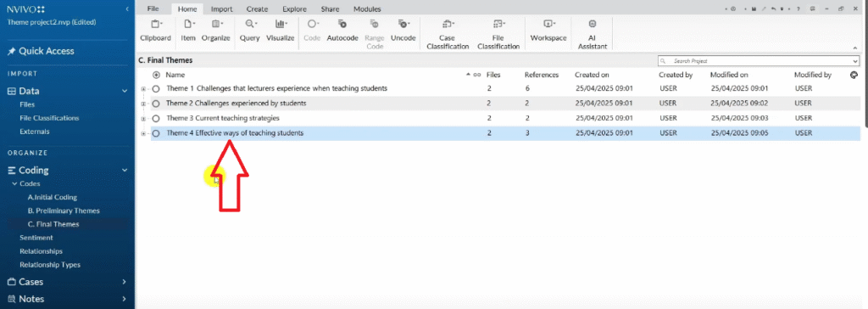Viewport: 868px width, 309px height.
Task: Collapse the navigation pane arrow beside NVIVO
Action: point(127,8)
